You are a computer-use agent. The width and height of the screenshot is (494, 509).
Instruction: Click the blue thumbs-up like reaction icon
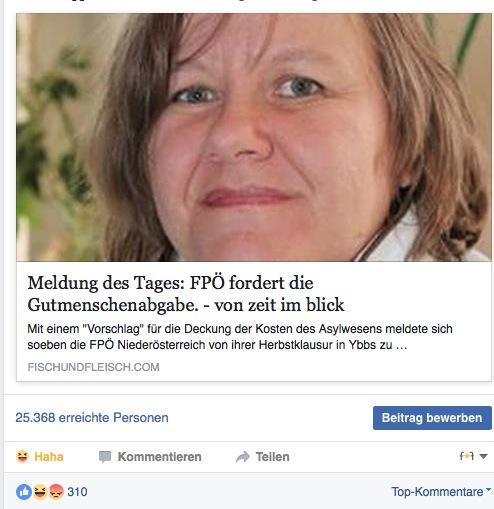click(x=24, y=492)
